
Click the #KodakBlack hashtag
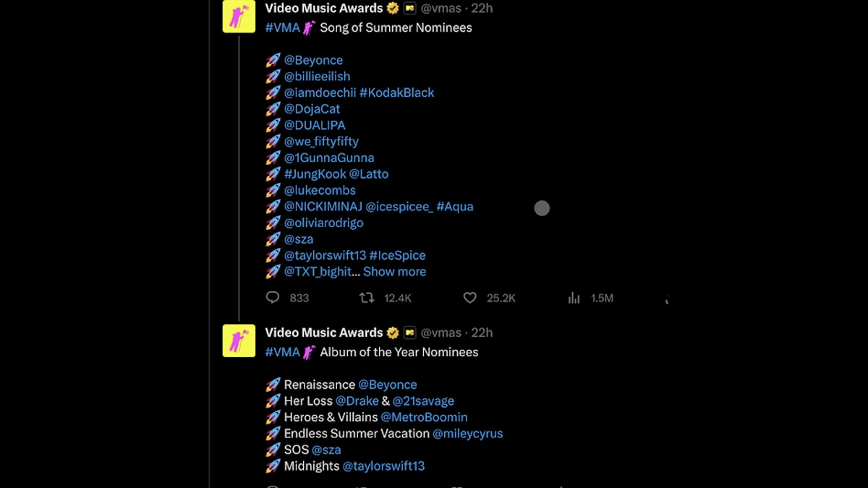click(396, 93)
